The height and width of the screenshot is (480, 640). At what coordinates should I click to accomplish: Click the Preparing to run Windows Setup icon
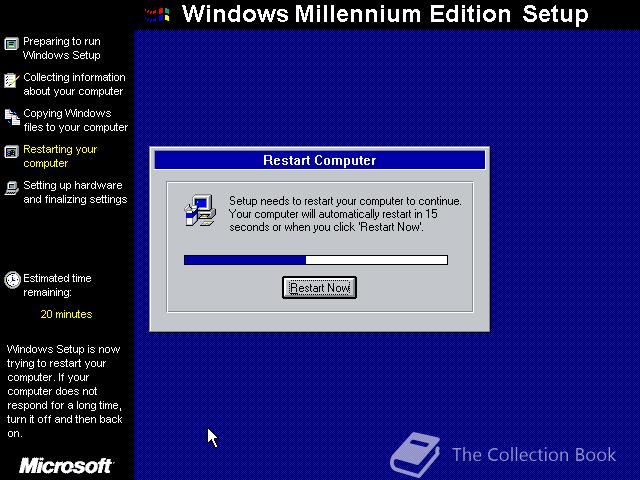11,44
